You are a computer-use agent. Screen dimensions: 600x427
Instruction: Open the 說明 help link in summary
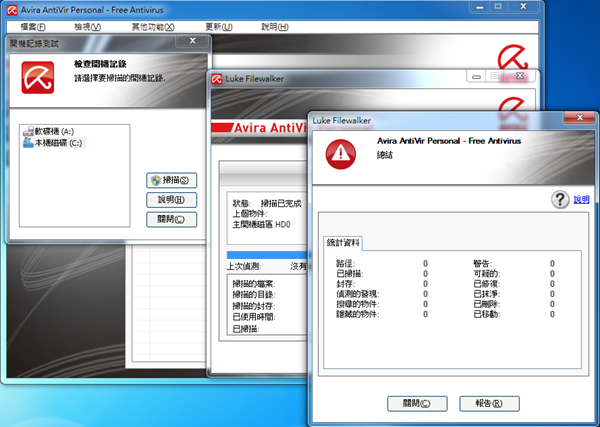coord(581,199)
